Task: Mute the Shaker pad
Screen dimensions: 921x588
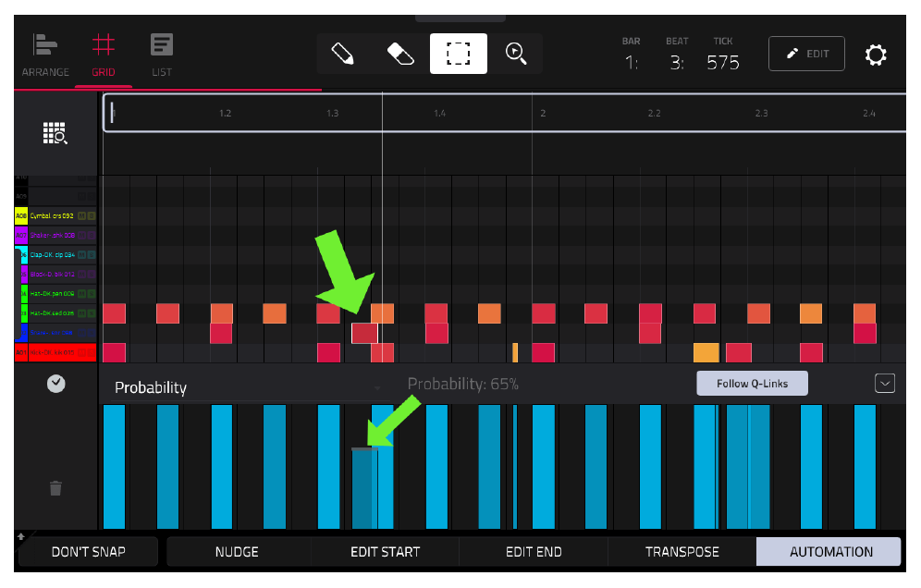Action: coord(82,235)
